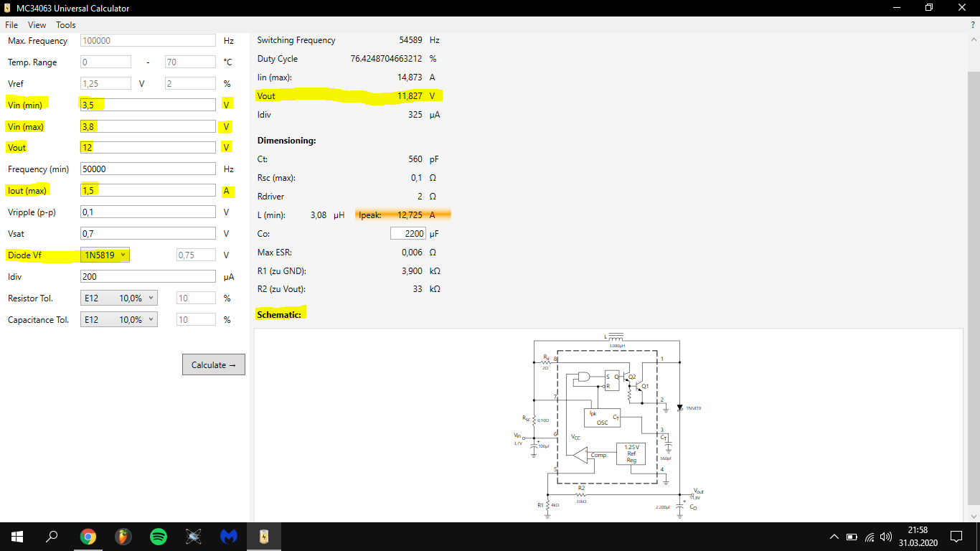The image size is (980, 551).
Task: Click the Frequency (min) input field
Action: [148, 169]
